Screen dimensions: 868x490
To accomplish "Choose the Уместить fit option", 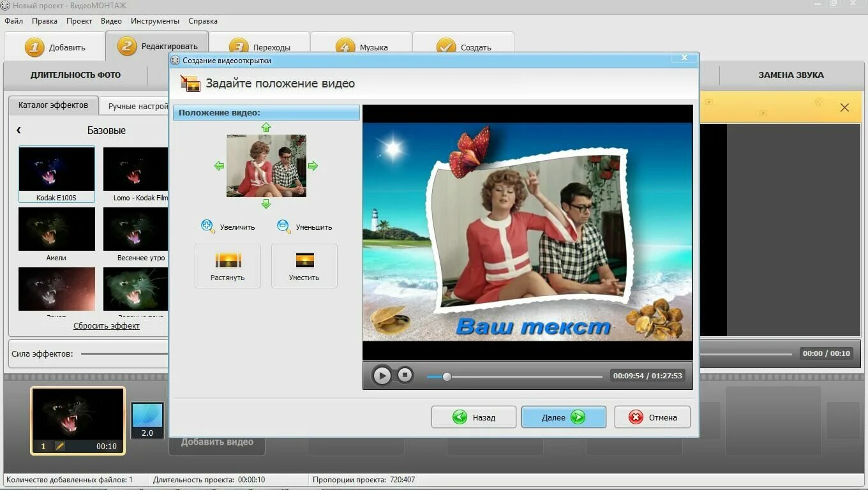I will [304, 266].
